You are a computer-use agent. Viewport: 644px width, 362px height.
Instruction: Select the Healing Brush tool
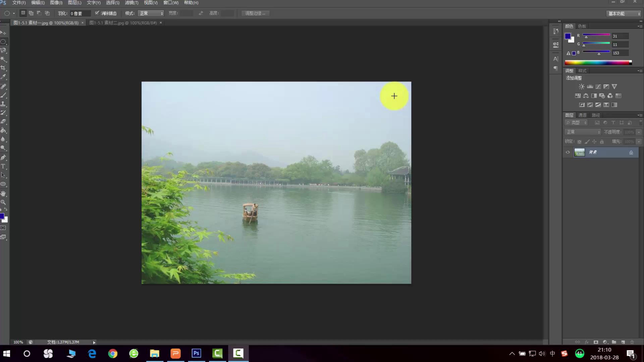[x=3, y=86]
